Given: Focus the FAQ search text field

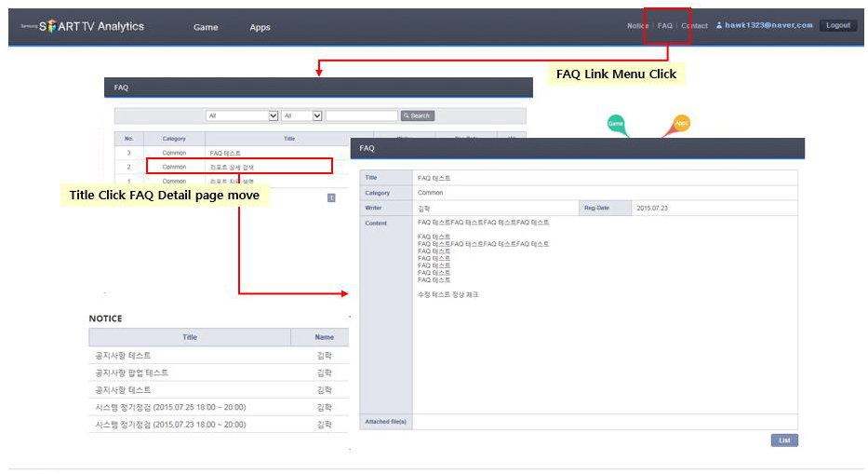Looking at the screenshot, I should coord(362,115).
